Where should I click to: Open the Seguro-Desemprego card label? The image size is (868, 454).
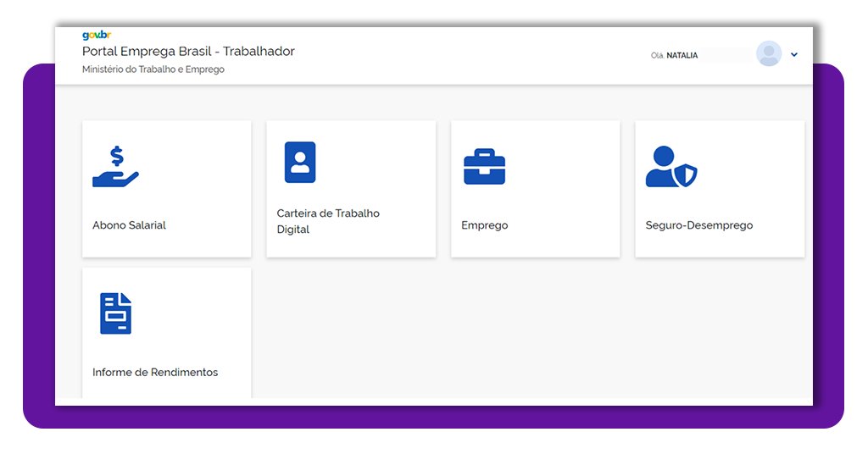point(699,225)
